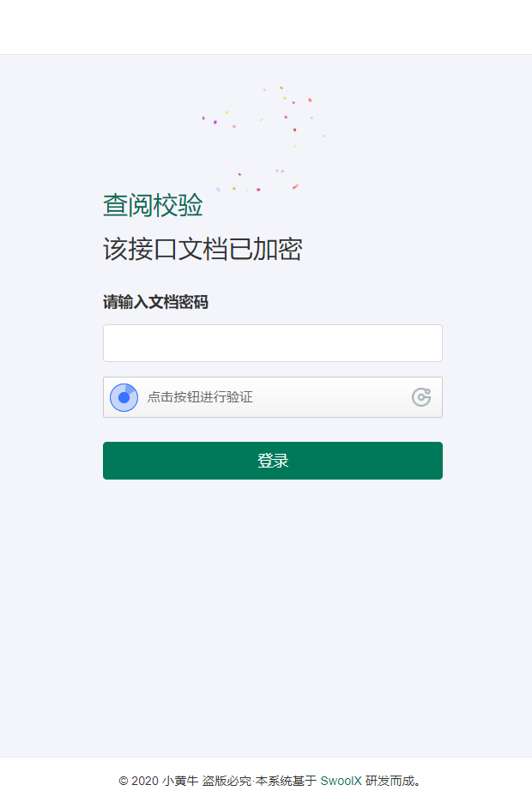Click the 查阅校验 green heading
Viewport: 532px width, 803px height.
coord(153,205)
